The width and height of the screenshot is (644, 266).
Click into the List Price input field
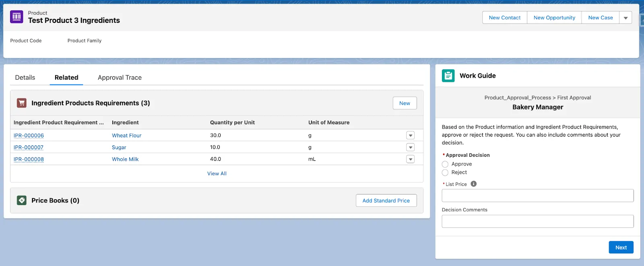pos(537,196)
